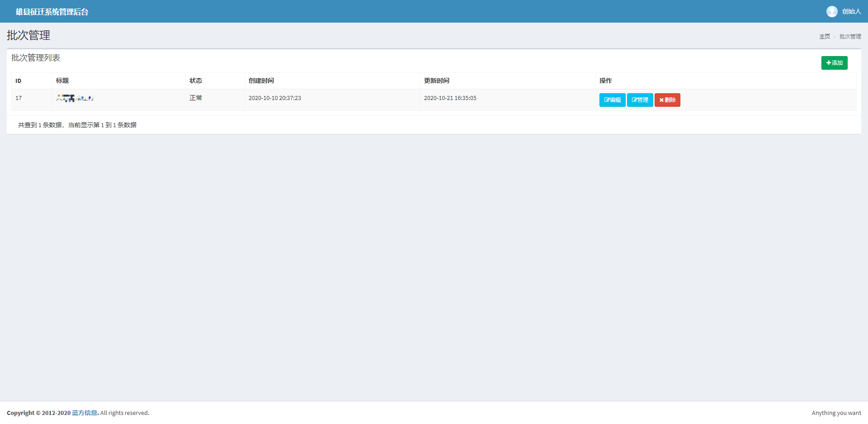The height and width of the screenshot is (424, 868).
Task: Open the 蓝方信息 footer link
Action: [85, 413]
